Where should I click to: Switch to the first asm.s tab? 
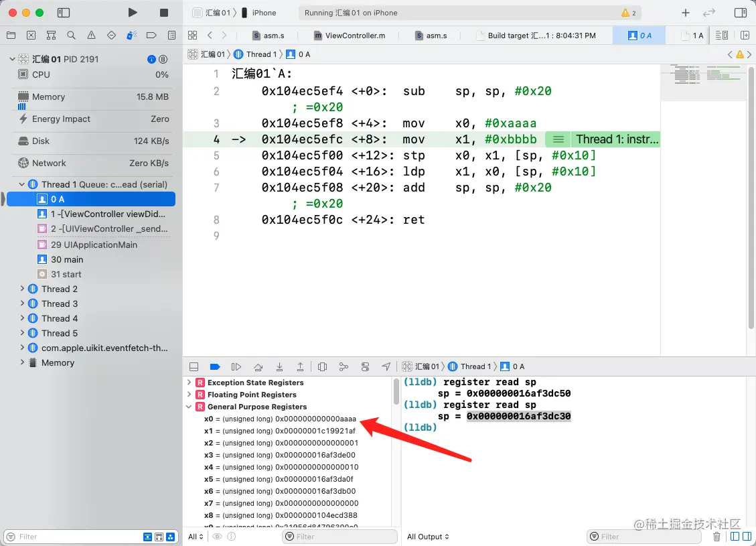coord(269,36)
